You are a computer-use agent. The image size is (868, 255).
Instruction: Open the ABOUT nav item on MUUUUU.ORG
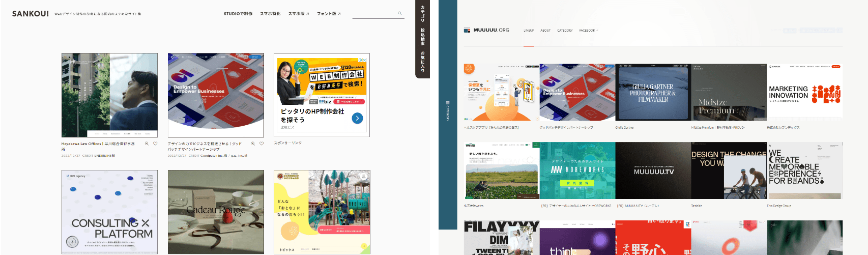click(545, 31)
